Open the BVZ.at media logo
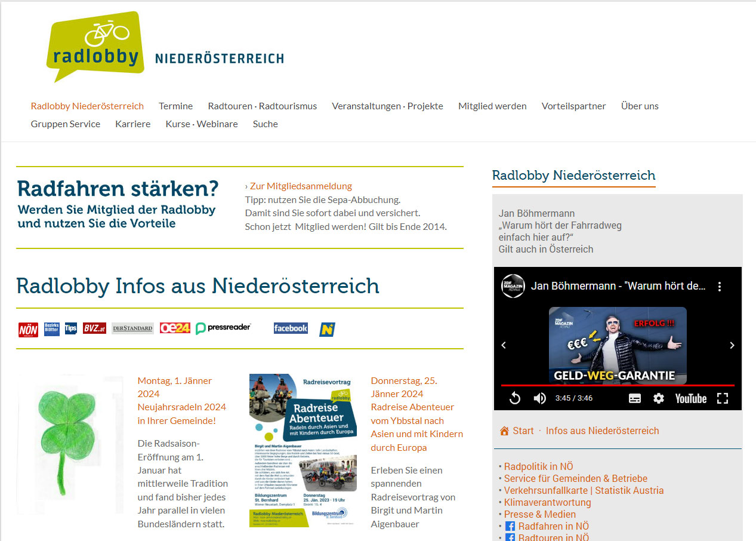Viewport: 756px width, 541px height. [x=94, y=328]
